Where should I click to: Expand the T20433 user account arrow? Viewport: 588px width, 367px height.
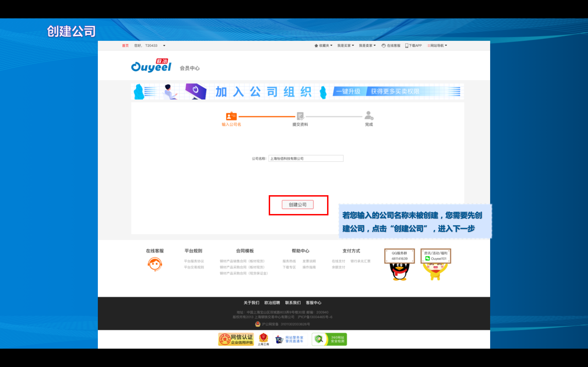pyautogui.click(x=164, y=46)
